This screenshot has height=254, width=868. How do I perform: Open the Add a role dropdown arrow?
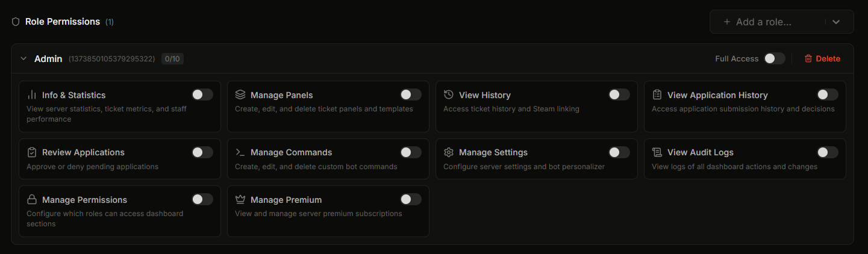pyautogui.click(x=836, y=22)
